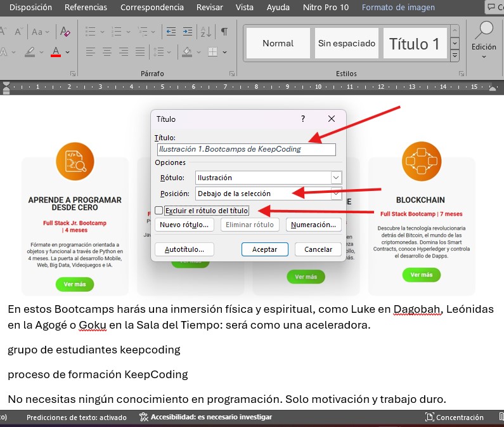Click the line spacing icon
This screenshot has width=504, height=427.
(158, 51)
